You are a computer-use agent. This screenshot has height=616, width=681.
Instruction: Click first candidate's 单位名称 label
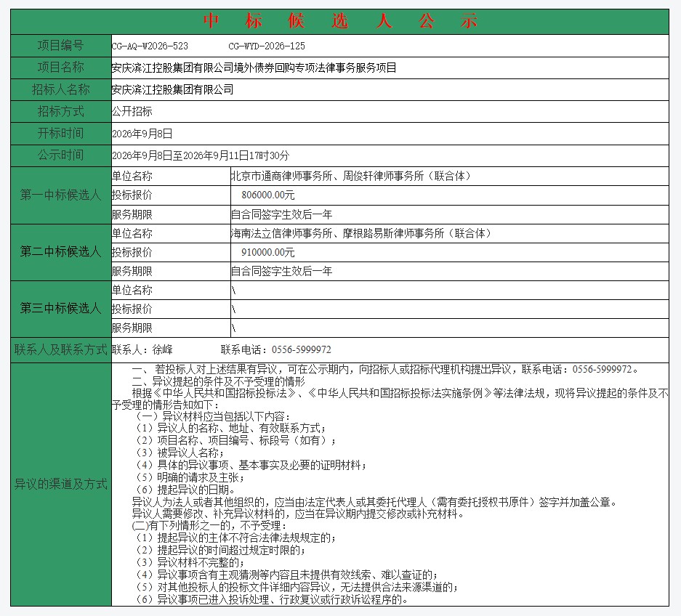132,177
